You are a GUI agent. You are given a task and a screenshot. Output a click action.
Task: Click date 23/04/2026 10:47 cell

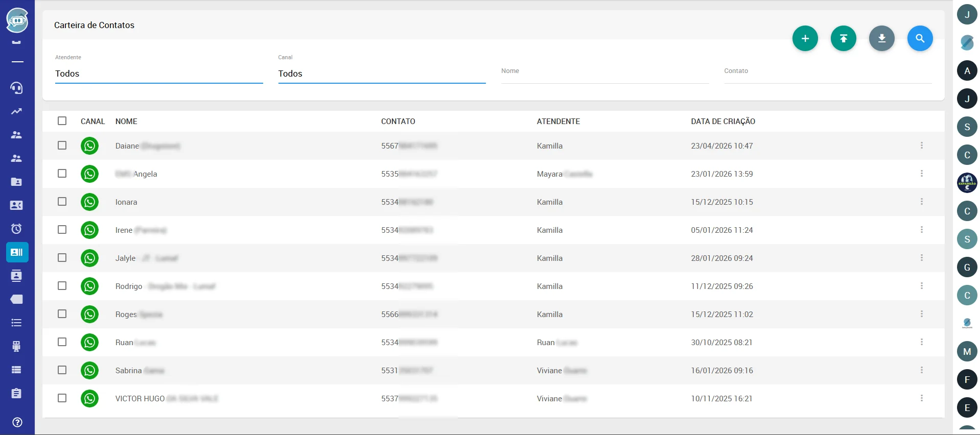pos(722,146)
